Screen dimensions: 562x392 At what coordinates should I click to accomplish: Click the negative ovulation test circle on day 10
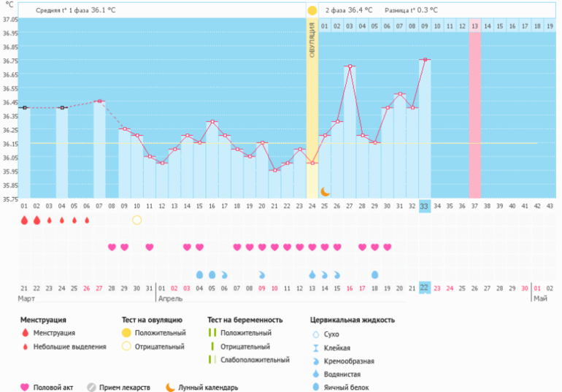pos(137,220)
